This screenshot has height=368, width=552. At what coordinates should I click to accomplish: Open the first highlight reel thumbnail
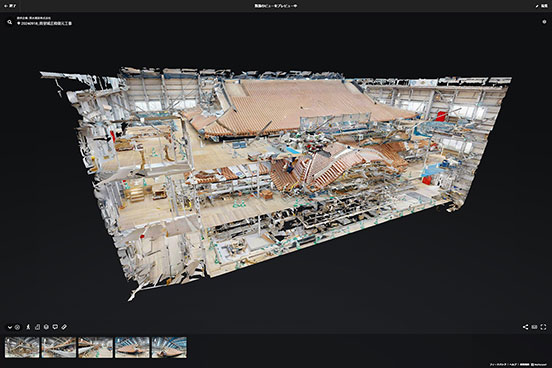(x=22, y=347)
